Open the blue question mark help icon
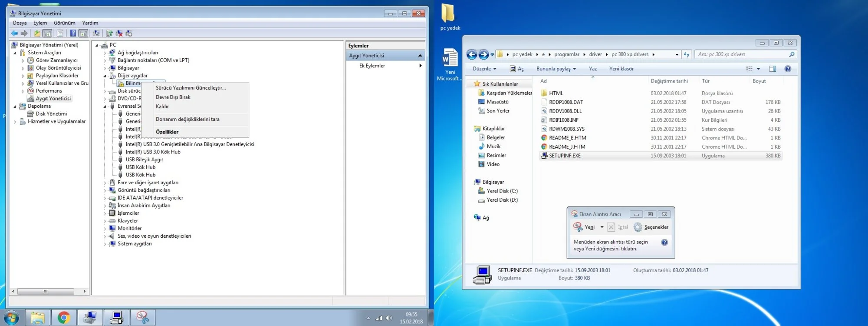Screen dimensions: 868x326 coord(73,33)
